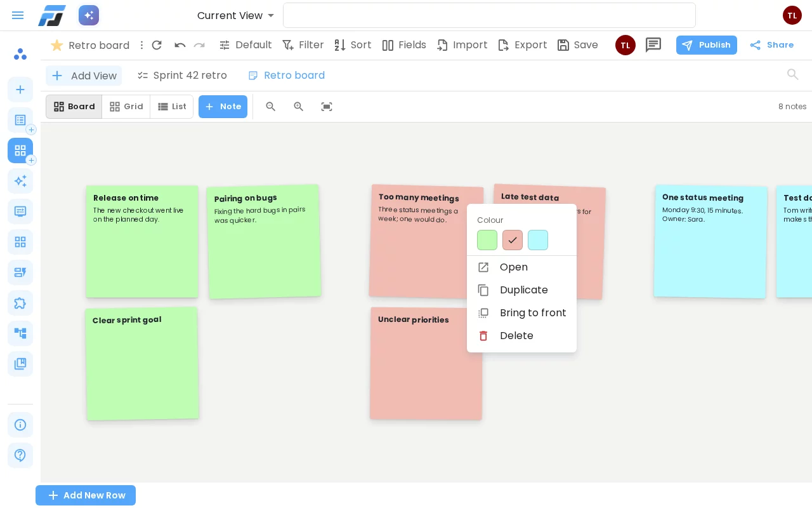Click the redo arrow icon
Image resolution: width=812 pixels, height=508 pixels.
pyautogui.click(x=199, y=45)
